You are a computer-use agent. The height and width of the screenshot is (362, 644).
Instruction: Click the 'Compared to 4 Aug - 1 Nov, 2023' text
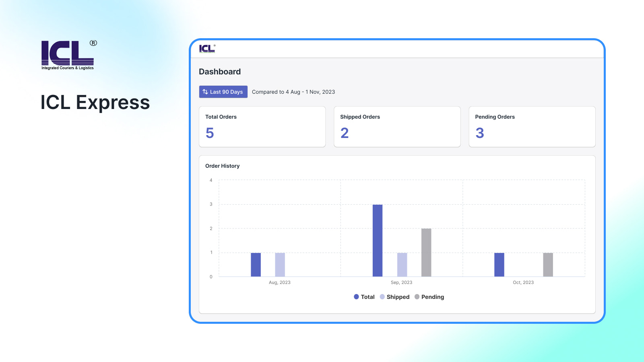pos(293,92)
